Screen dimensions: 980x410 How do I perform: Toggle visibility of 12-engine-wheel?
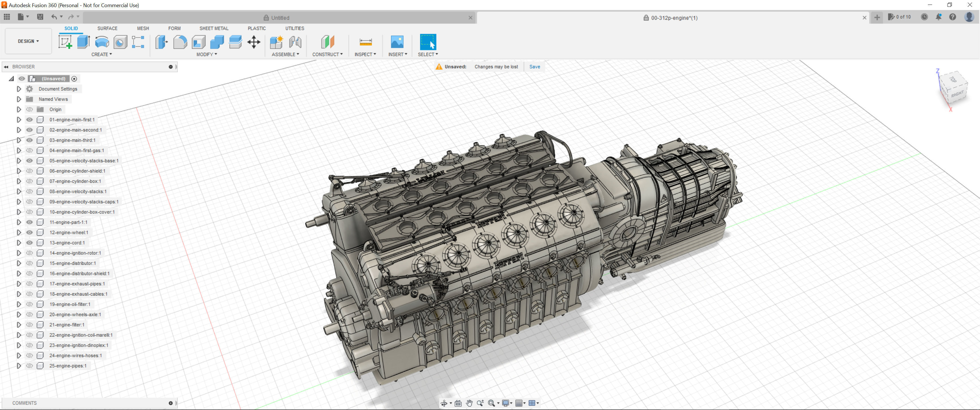pos(29,232)
